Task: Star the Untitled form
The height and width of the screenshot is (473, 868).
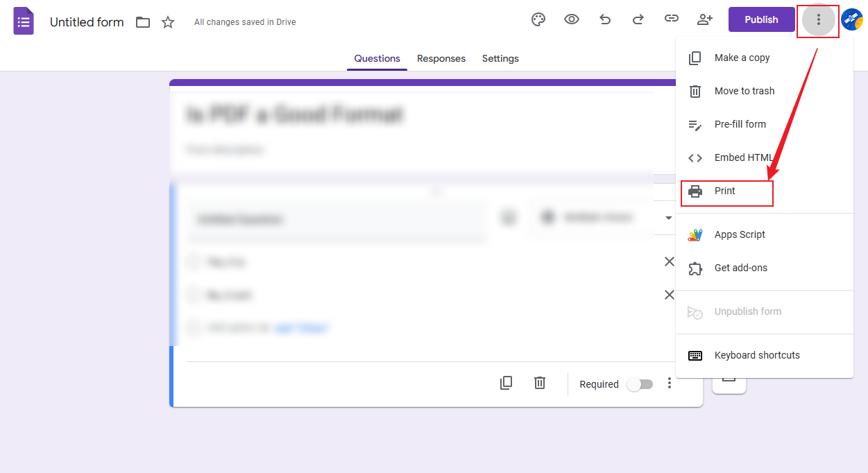Action: (167, 21)
